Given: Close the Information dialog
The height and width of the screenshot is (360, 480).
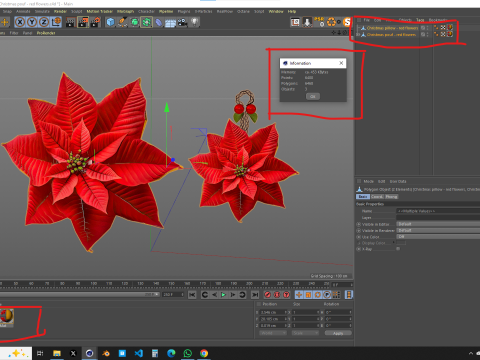Looking at the screenshot, I should (341, 63).
